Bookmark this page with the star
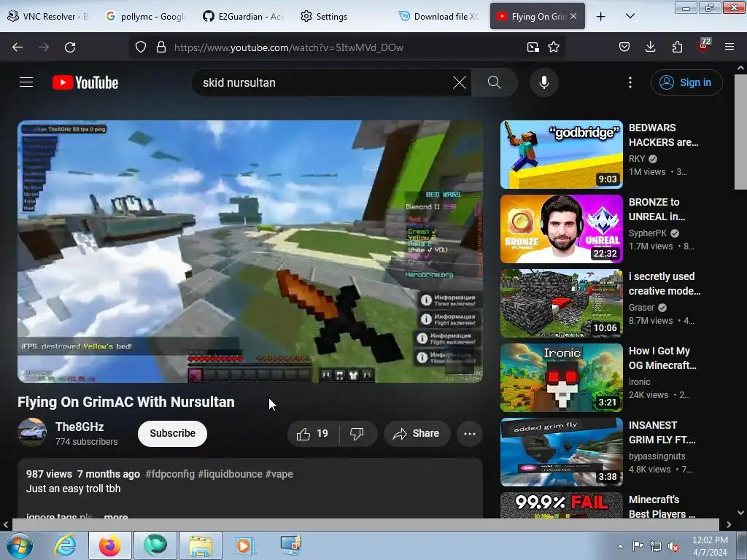 tap(554, 47)
